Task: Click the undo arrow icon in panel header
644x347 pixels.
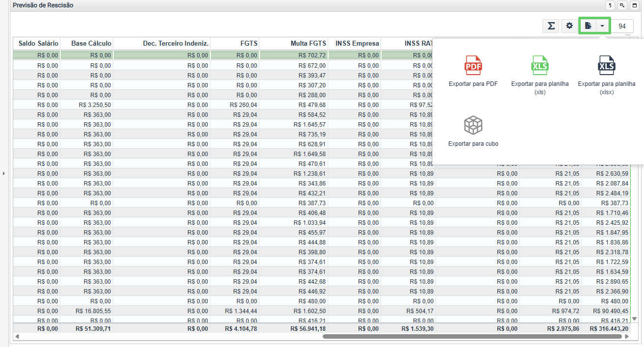Action: click(x=610, y=5)
